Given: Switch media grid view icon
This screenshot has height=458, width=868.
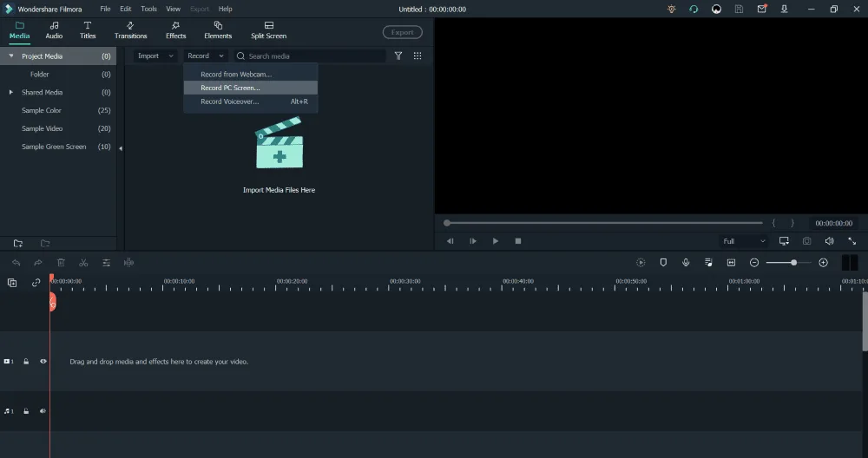Looking at the screenshot, I should click(418, 56).
